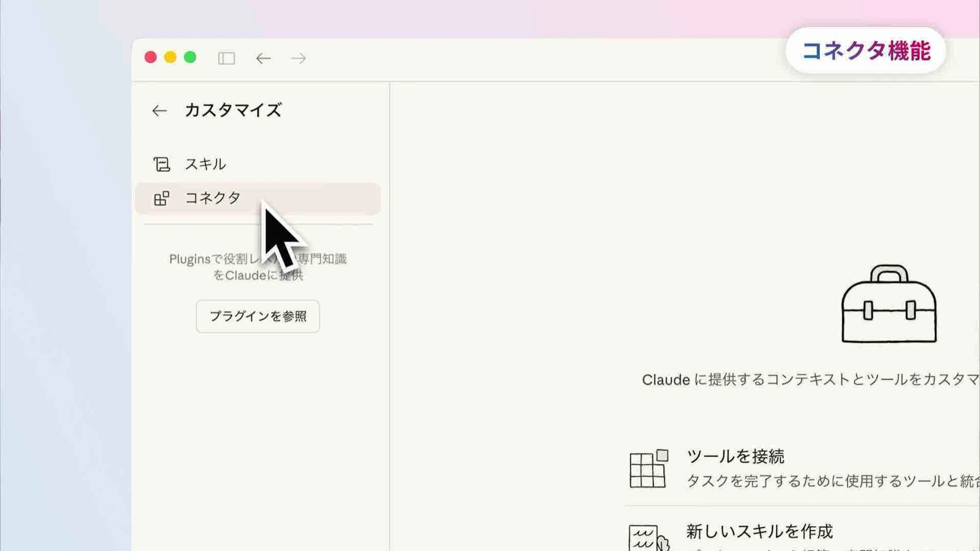
Task: Open the スキル menu item
Action: (x=205, y=164)
